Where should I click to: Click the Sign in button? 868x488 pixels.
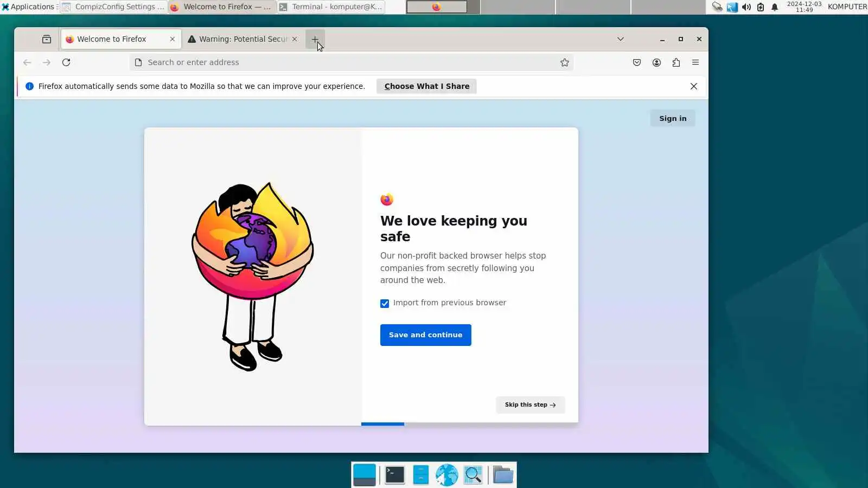coord(673,119)
